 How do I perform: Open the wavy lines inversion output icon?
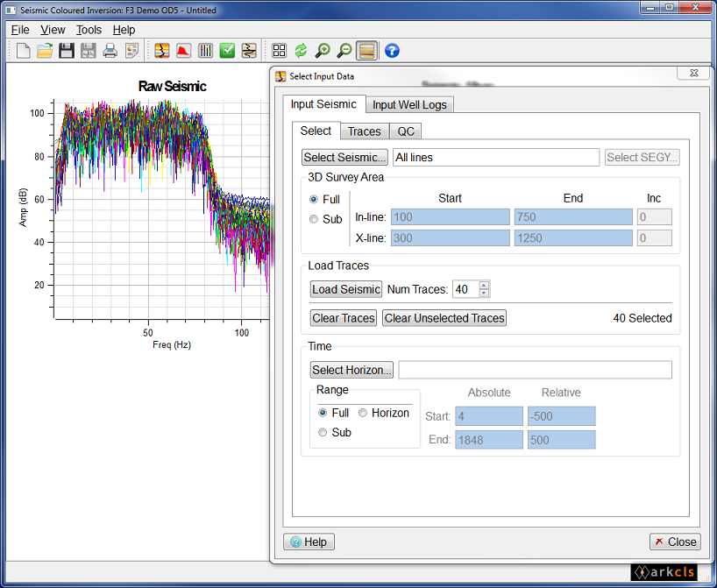tap(249, 50)
